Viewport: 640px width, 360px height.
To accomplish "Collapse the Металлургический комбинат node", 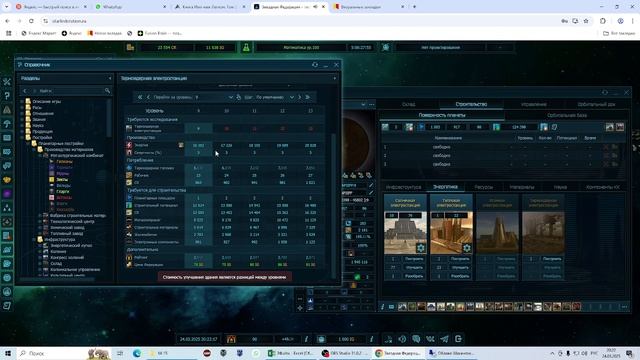I will [x=40, y=156].
